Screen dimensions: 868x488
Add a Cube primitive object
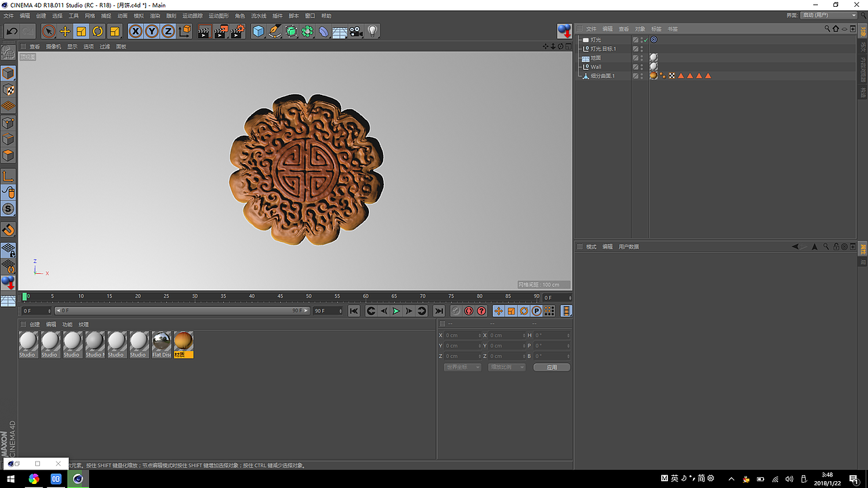258,31
